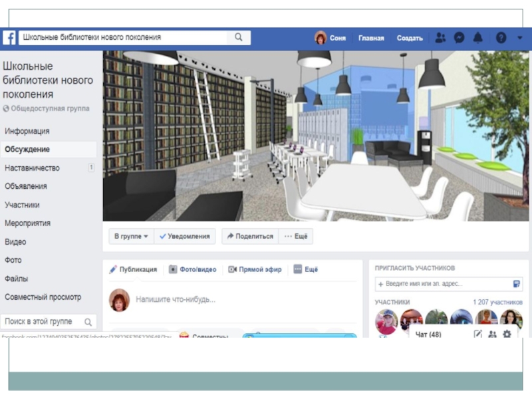Click the help question mark icon

(x=501, y=38)
